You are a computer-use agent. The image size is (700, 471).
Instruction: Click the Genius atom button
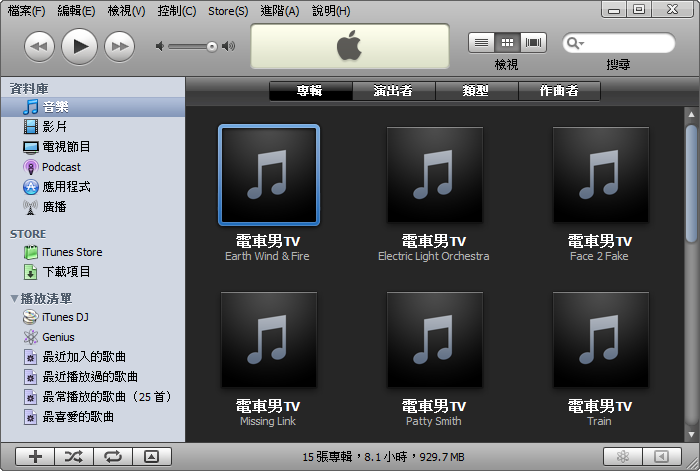click(x=623, y=456)
